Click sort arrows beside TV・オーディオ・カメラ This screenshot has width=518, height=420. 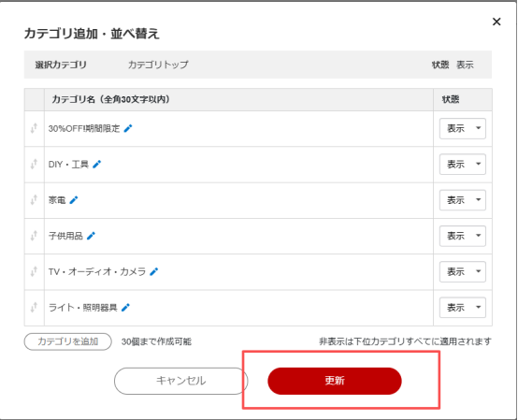point(34,271)
